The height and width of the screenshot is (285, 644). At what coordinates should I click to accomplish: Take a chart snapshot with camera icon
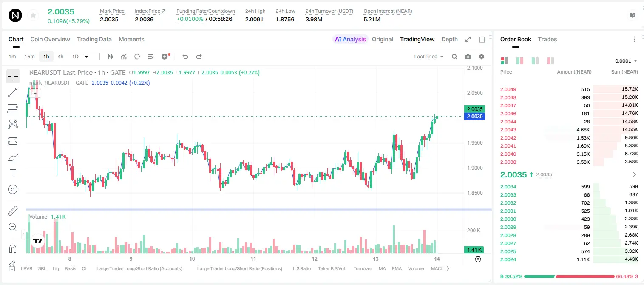coord(468,57)
